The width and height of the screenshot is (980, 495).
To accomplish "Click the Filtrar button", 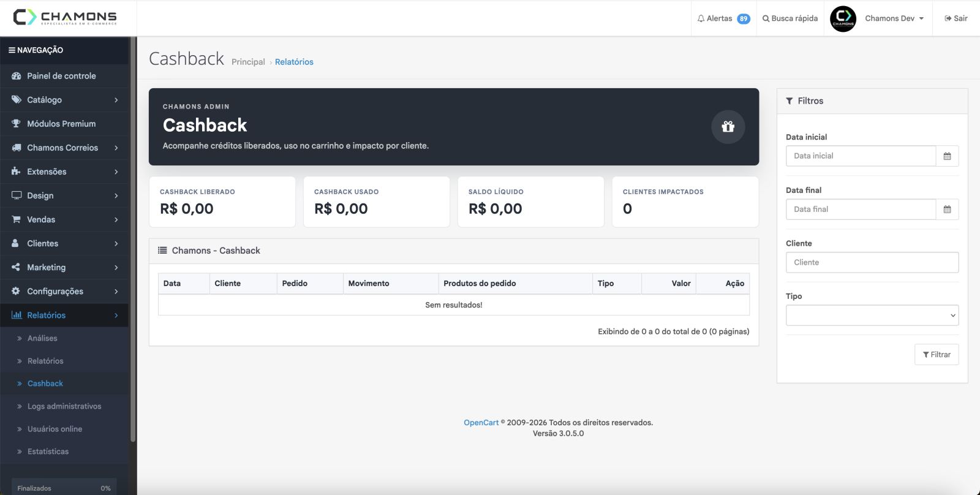I will [x=937, y=355].
